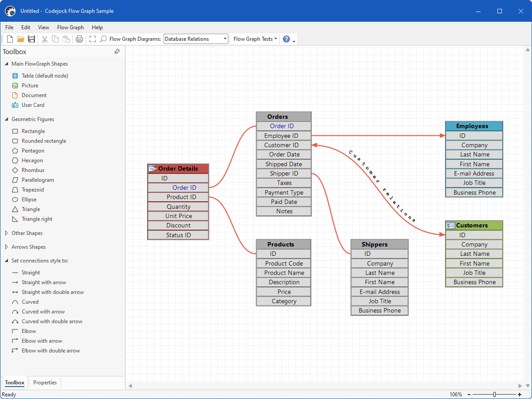Open the View menu
This screenshot has width=532, height=399.
[x=43, y=27]
